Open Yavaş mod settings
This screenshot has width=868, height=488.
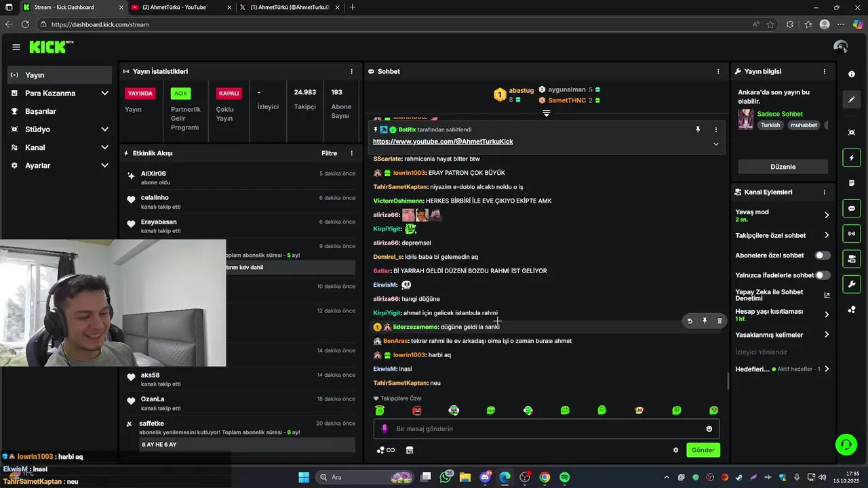pyautogui.click(x=783, y=216)
